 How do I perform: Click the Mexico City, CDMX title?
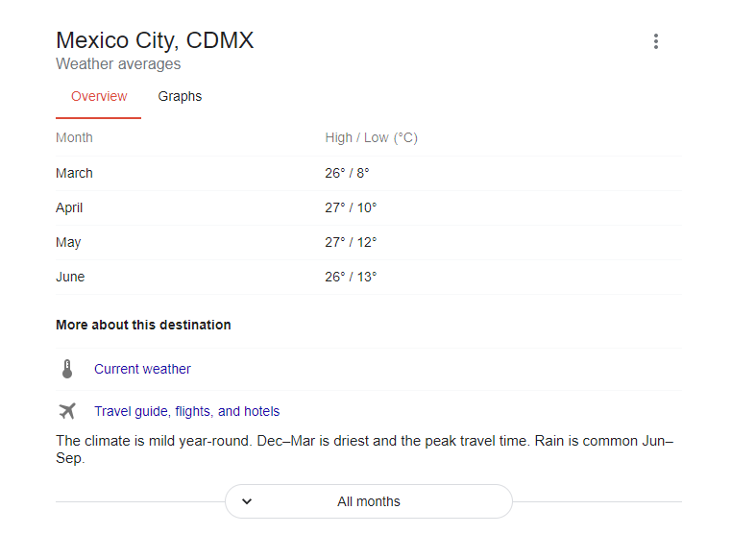(x=155, y=40)
